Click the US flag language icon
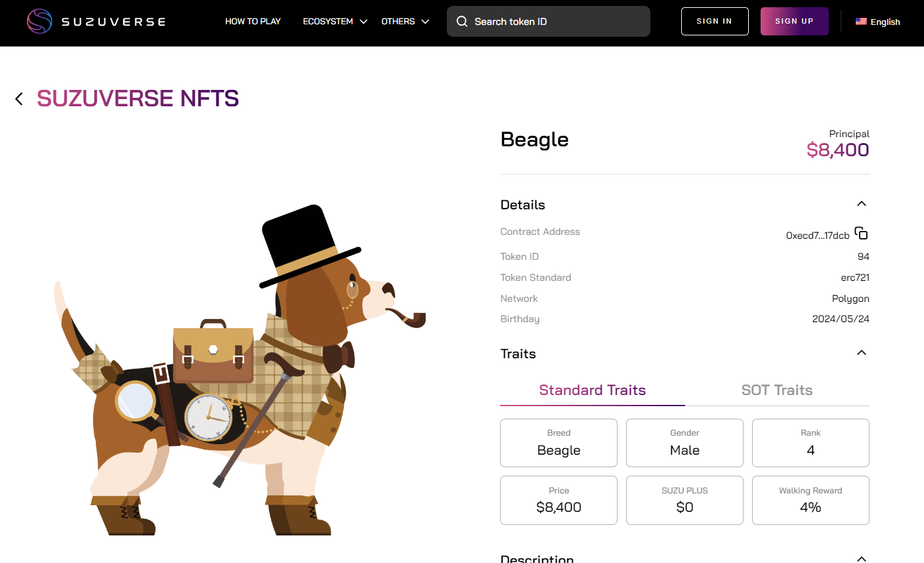Screen dimensions: 924x563 (x=861, y=22)
